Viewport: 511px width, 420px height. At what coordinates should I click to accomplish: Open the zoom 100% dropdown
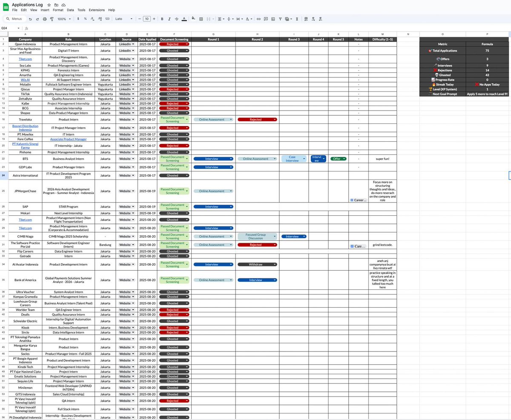(x=63, y=19)
